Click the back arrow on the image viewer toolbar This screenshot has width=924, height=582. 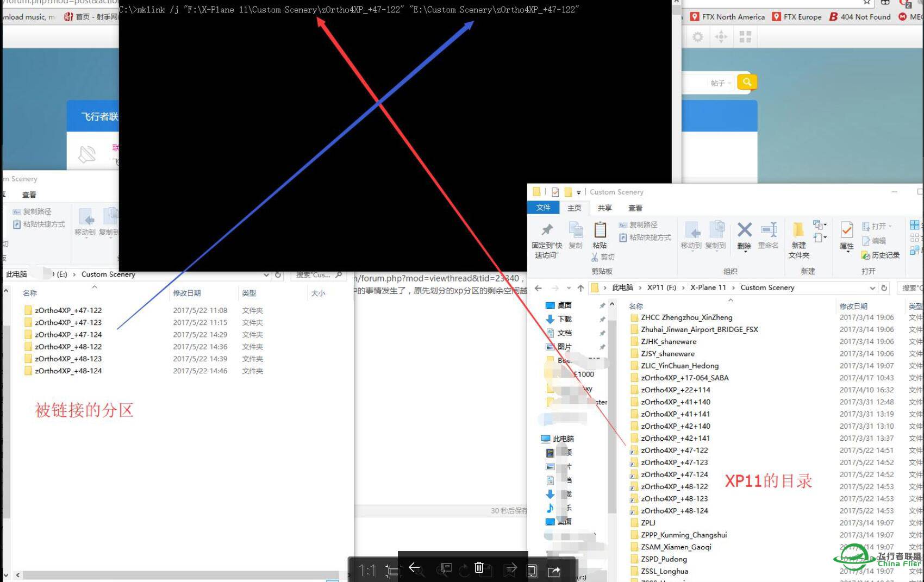[414, 568]
